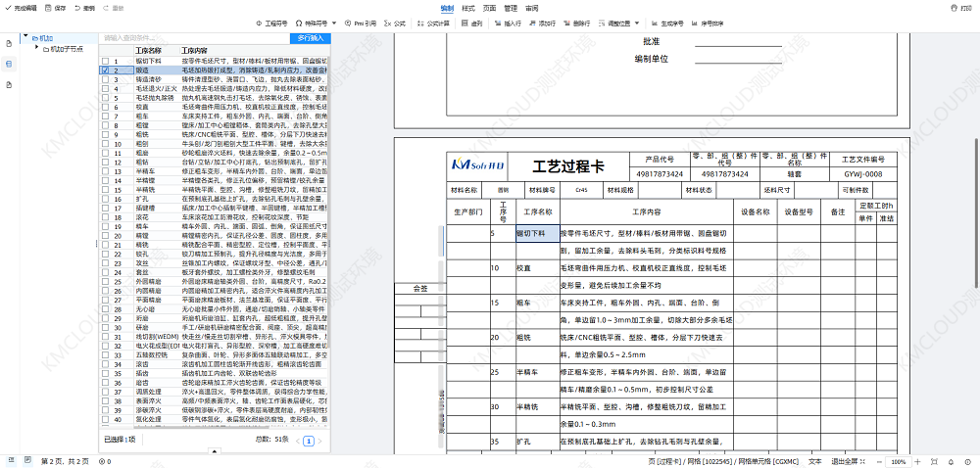Click the 打印 print icon
The image size is (980, 468).
click(960, 8)
